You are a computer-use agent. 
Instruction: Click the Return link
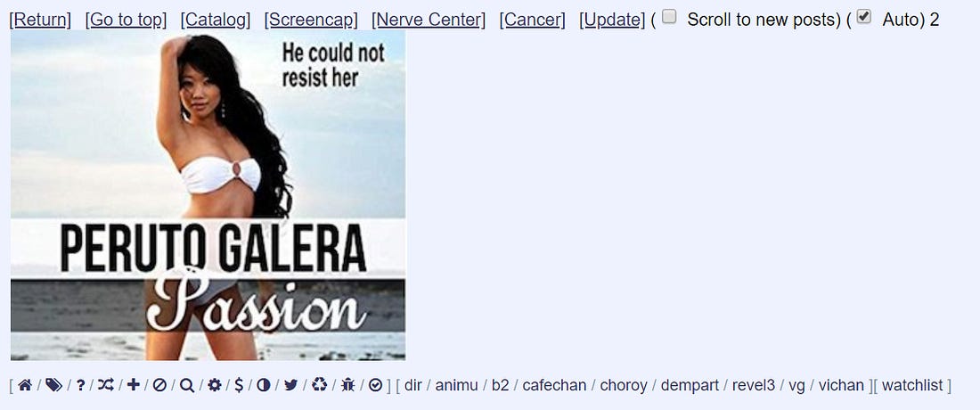tap(41, 20)
